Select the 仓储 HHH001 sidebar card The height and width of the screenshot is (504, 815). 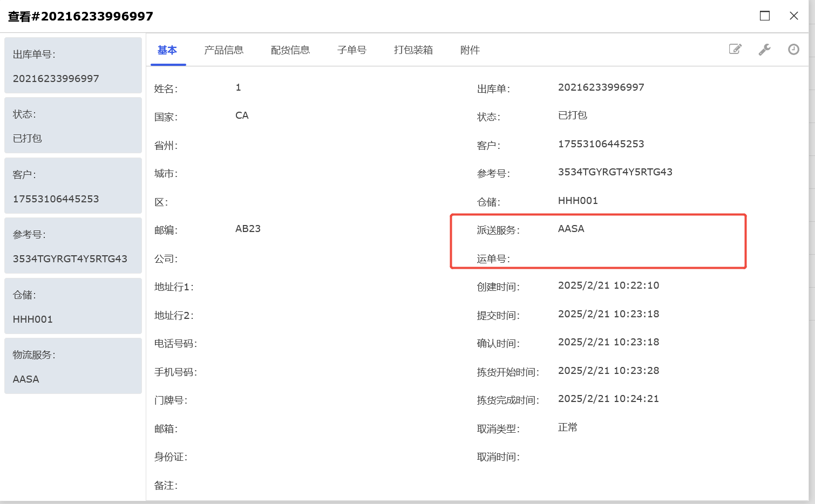[x=73, y=306]
